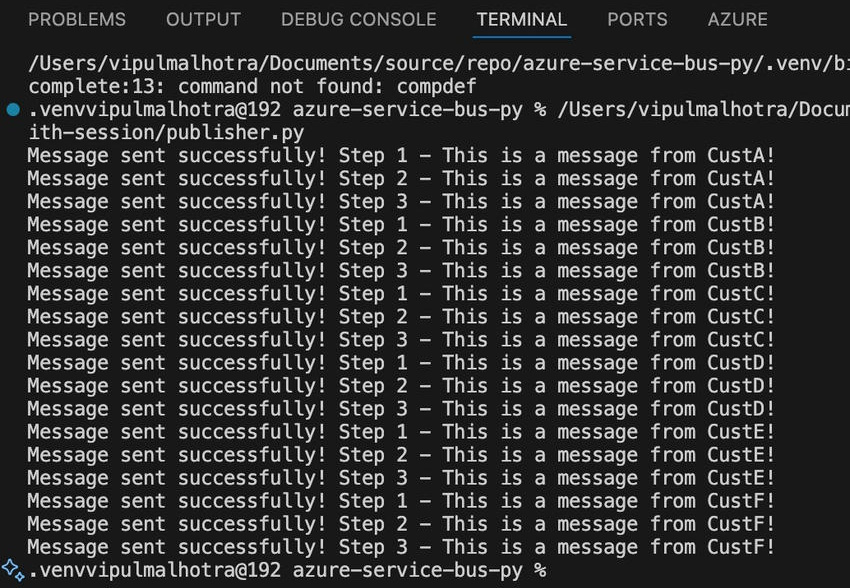Click the ith-session/publisher.py path

(166, 133)
